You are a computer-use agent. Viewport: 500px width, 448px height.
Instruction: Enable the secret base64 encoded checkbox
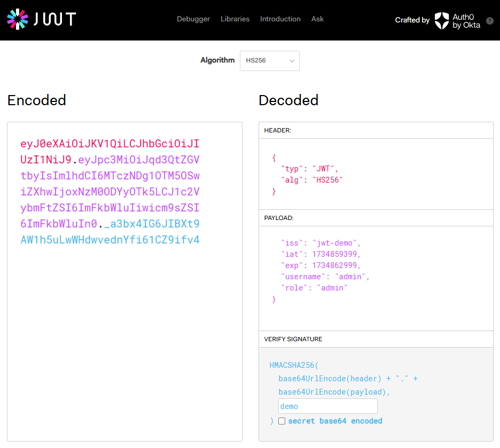[x=282, y=421]
